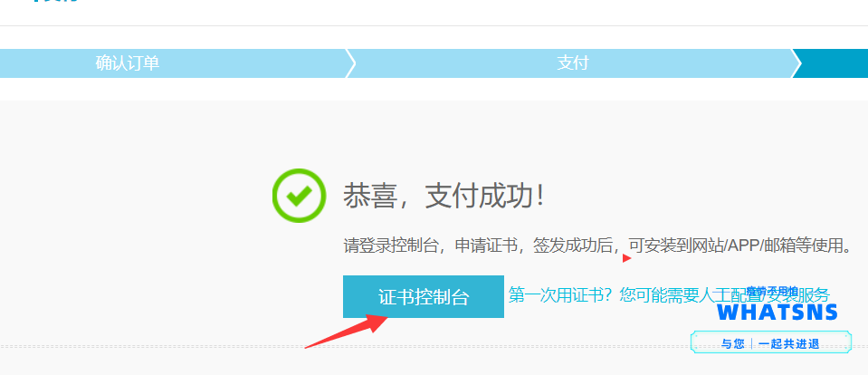Open the 证书控制台 button
The width and height of the screenshot is (868, 385).
(424, 296)
